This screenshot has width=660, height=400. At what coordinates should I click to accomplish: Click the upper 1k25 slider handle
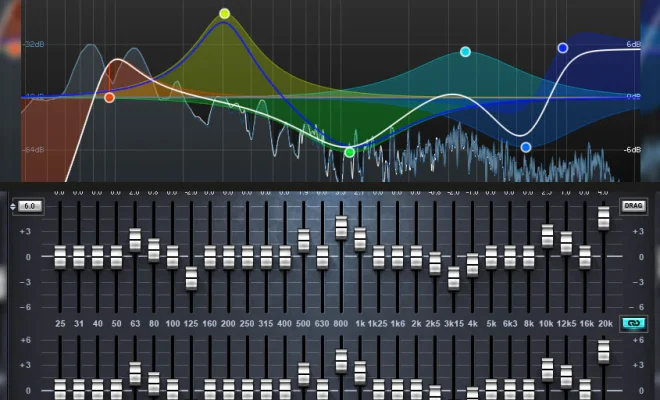click(x=378, y=257)
